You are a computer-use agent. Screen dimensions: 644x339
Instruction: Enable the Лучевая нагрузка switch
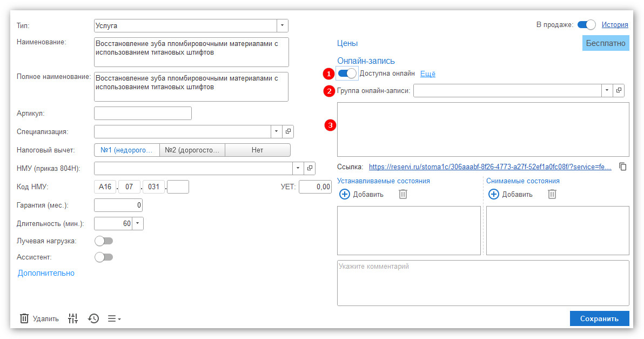click(104, 241)
